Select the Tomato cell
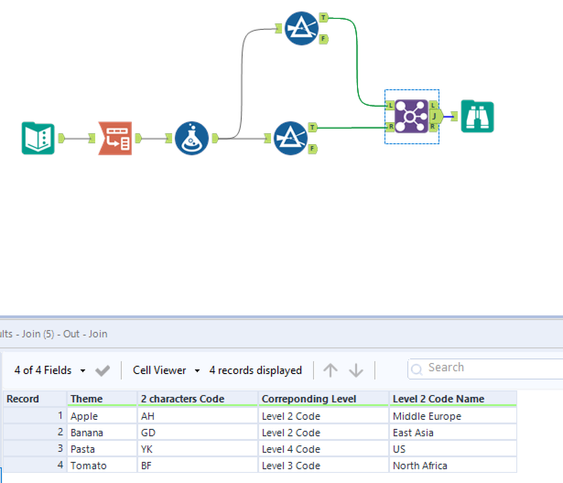 click(x=102, y=466)
